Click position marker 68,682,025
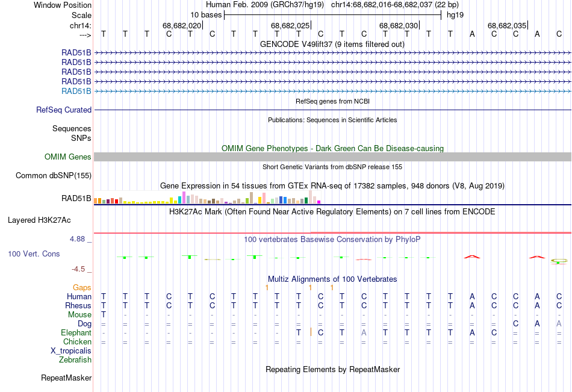Viewport: 572px width, 392px height. tap(290, 25)
